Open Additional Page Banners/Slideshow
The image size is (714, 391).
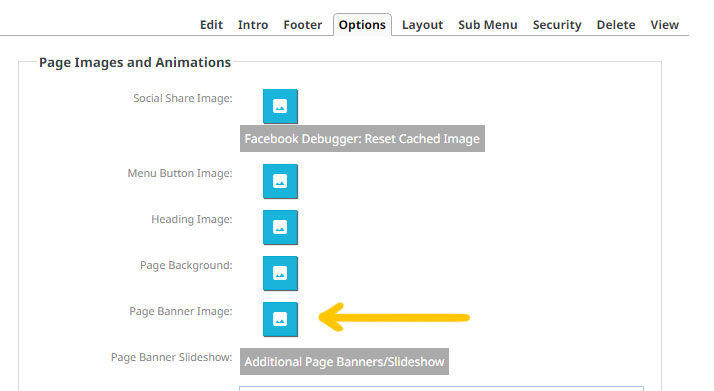344,361
